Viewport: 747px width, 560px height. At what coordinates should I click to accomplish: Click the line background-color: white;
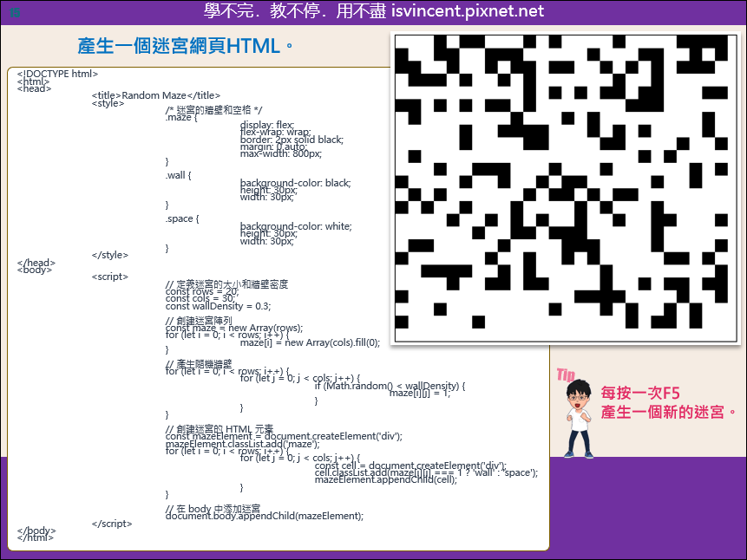click(x=296, y=226)
